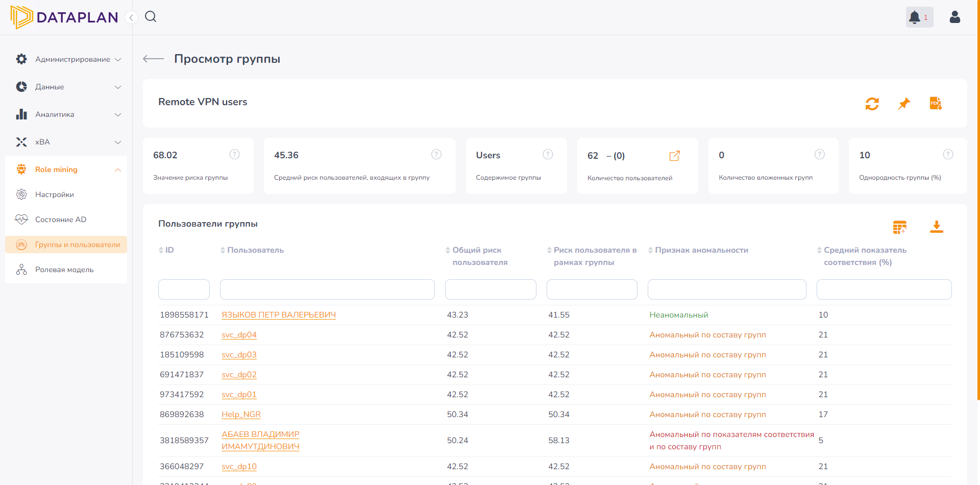The width and height of the screenshot is (980, 485).
Task: Show help for group risk value
Action: [234, 154]
